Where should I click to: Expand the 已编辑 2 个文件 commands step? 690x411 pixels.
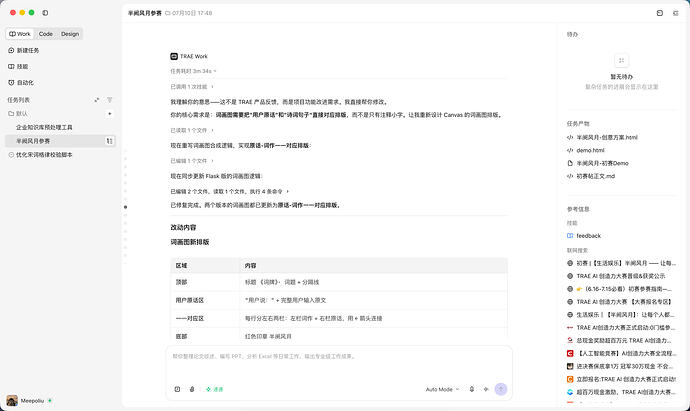click(230, 191)
